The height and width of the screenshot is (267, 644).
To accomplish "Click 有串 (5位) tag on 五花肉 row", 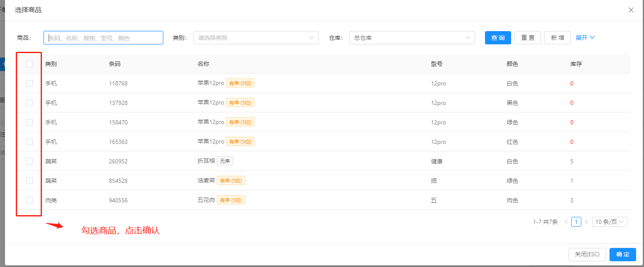I will (x=231, y=200).
